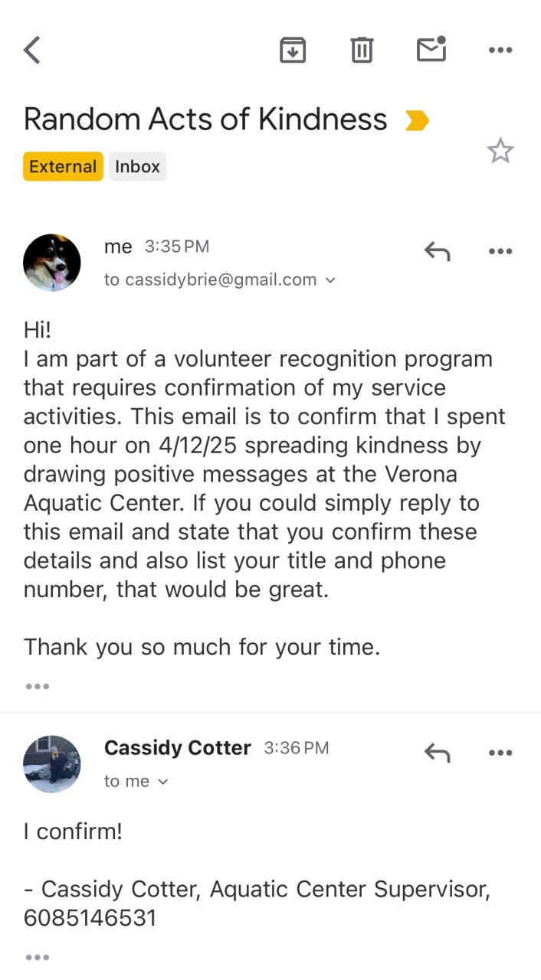The image size is (541, 980).
Task: Reply to Cassidy Cotter's message
Action: click(x=437, y=753)
